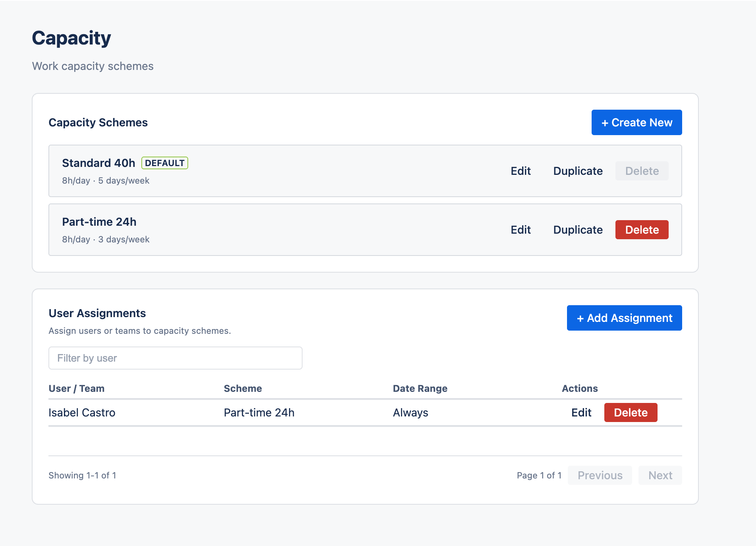Click the Capacity Schemes section heading
The image size is (756, 546).
[98, 122]
